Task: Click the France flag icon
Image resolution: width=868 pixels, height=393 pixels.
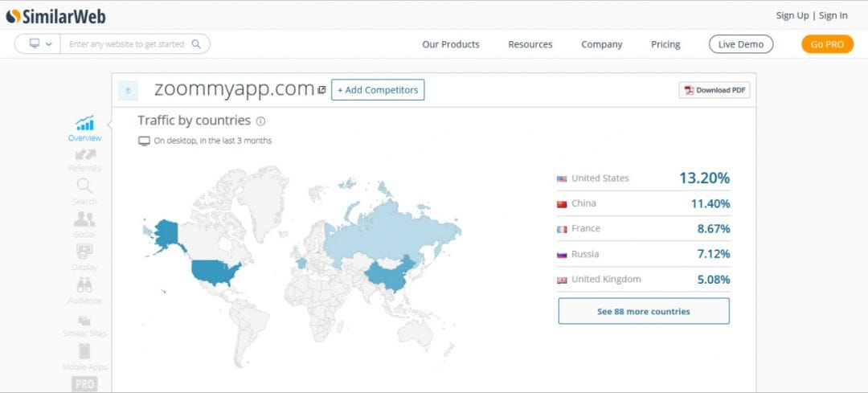Action: (562, 229)
